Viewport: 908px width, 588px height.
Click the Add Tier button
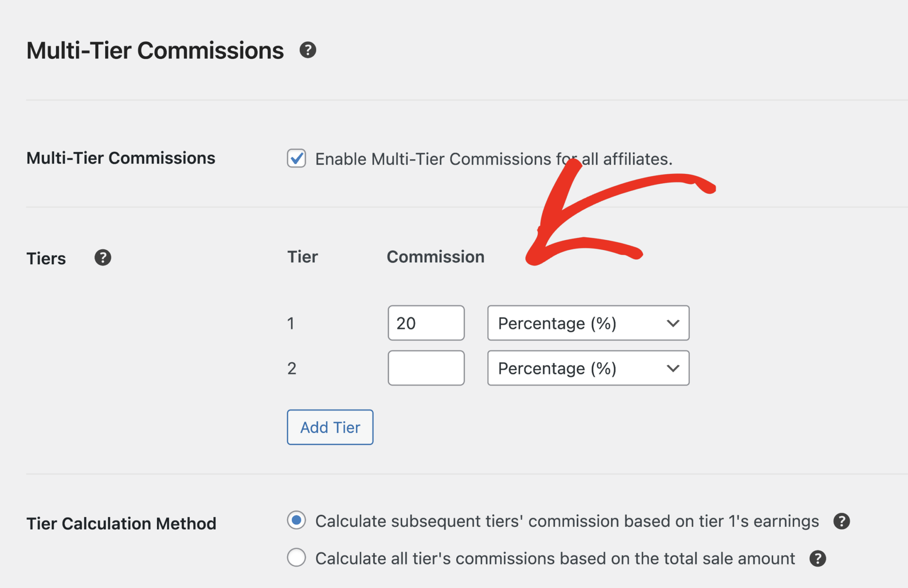coord(330,427)
